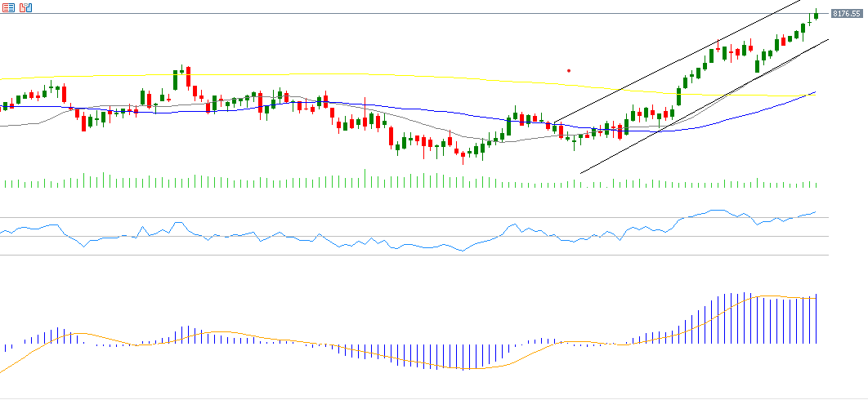Click the rightmost blue MACD histogram bar
The height and width of the screenshot is (400, 868).
point(816,318)
